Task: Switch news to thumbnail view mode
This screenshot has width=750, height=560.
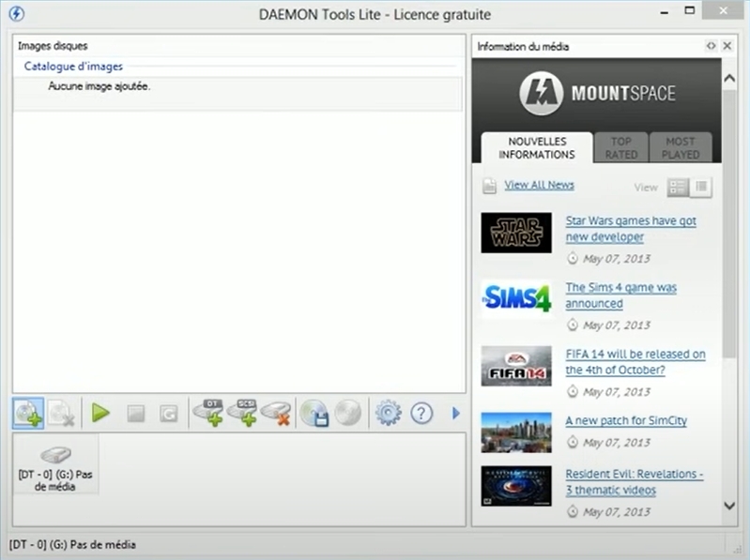Action: pos(678,188)
